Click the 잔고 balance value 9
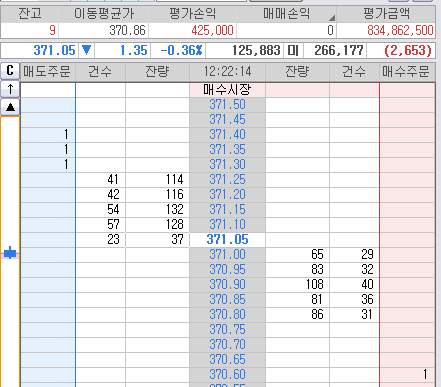The height and width of the screenshot is (387, 441). tap(52, 31)
